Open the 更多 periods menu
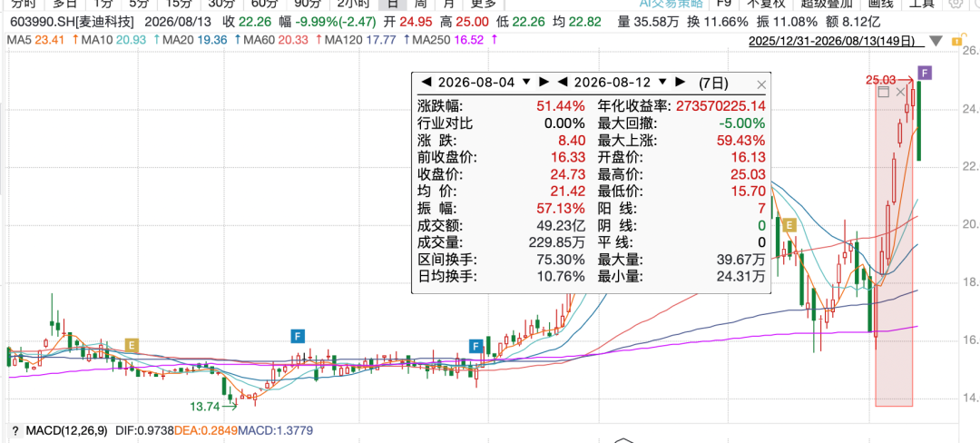Screen dimensions: 980x443 click(x=483, y=3)
